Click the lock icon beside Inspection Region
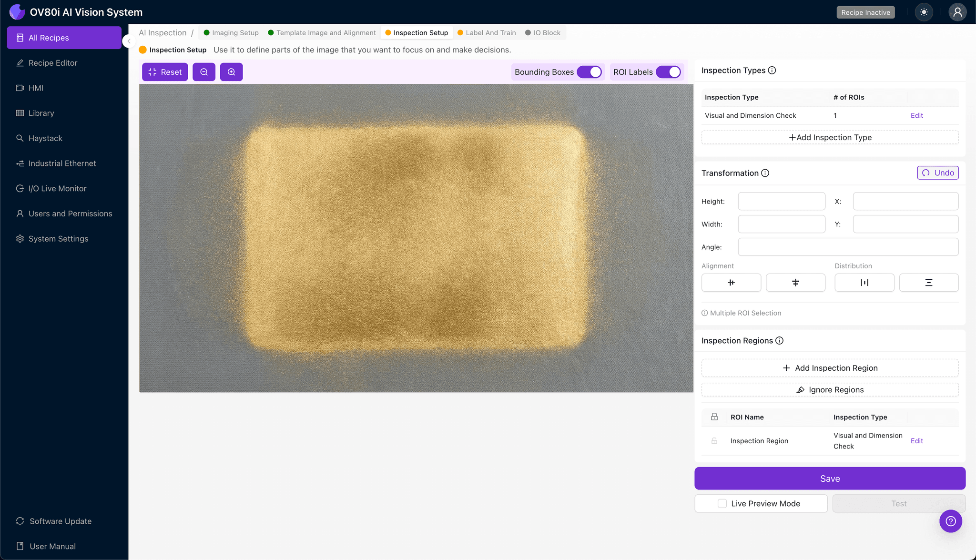Viewport: 976px width, 560px height. (714, 441)
